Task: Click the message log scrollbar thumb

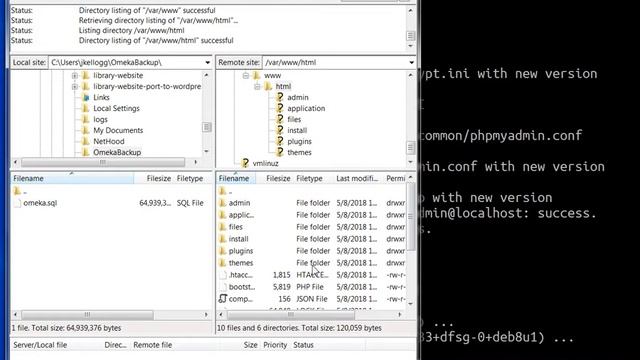Action: (x=411, y=36)
